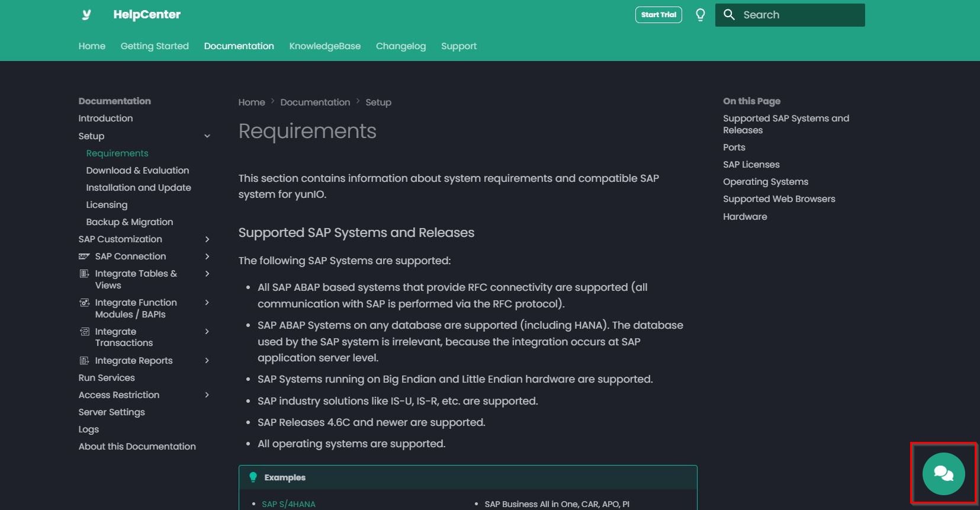Select Download & Evaluation in sidebar
This screenshot has height=510, width=980.
[137, 171]
